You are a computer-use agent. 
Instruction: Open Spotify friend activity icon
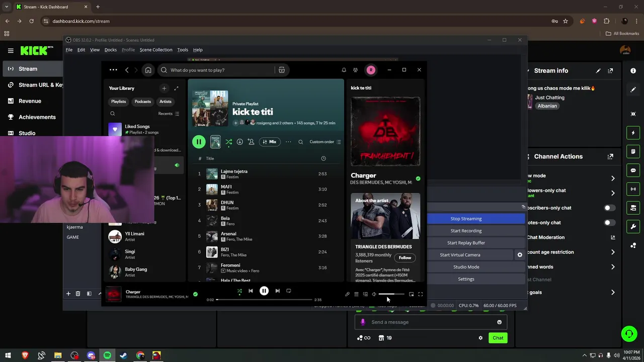[355, 70]
